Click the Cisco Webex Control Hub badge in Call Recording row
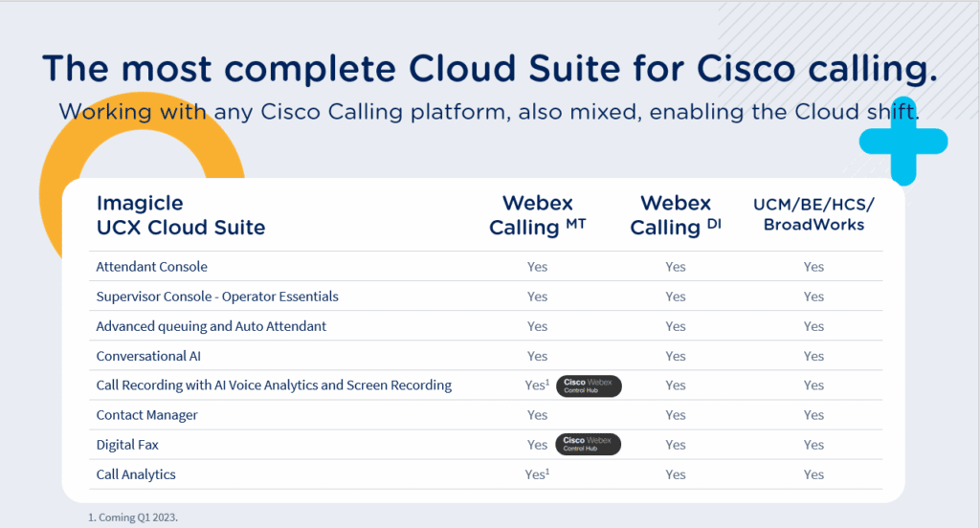 pyautogui.click(x=588, y=385)
